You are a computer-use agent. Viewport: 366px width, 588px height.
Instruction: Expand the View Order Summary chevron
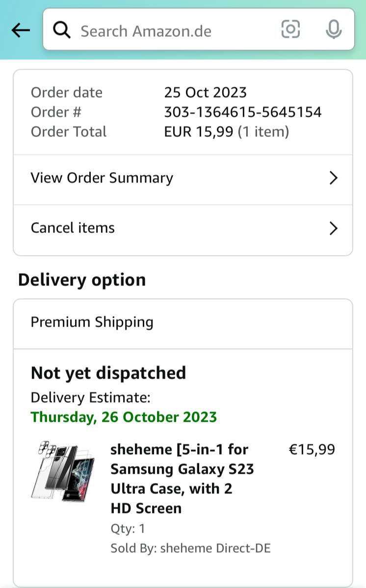(x=334, y=178)
